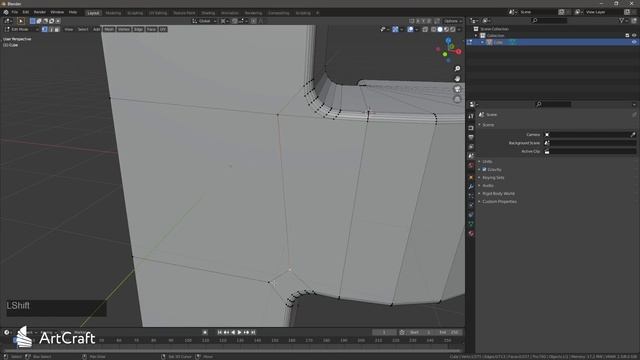The width and height of the screenshot is (640, 360).
Task: Click the Background Scene field
Action: (590, 143)
